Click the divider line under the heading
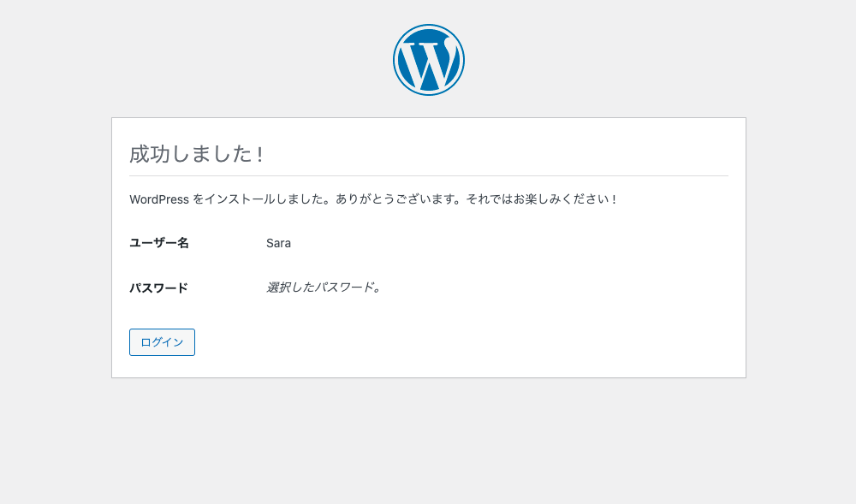The height and width of the screenshot is (504, 856). pyautogui.click(x=429, y=175)
